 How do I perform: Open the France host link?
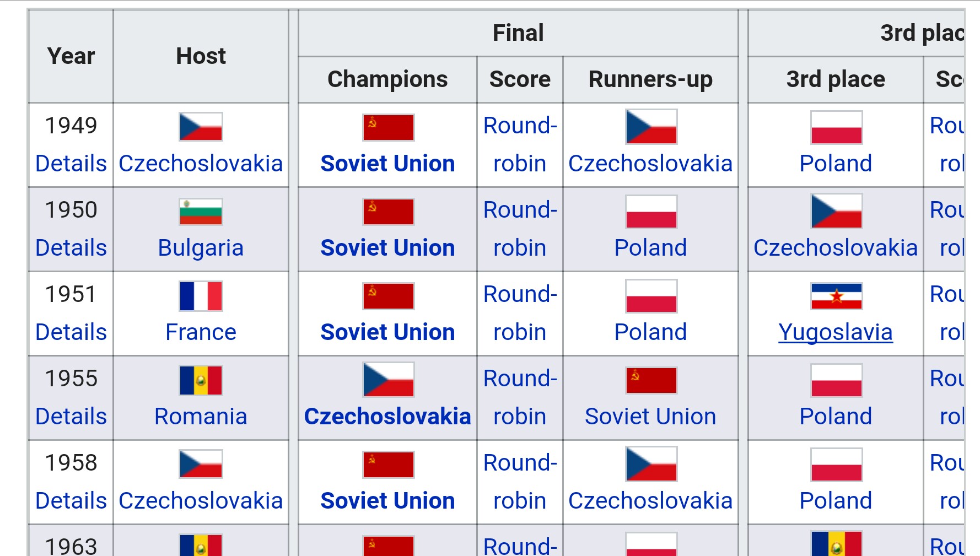(x=201, y=332)
